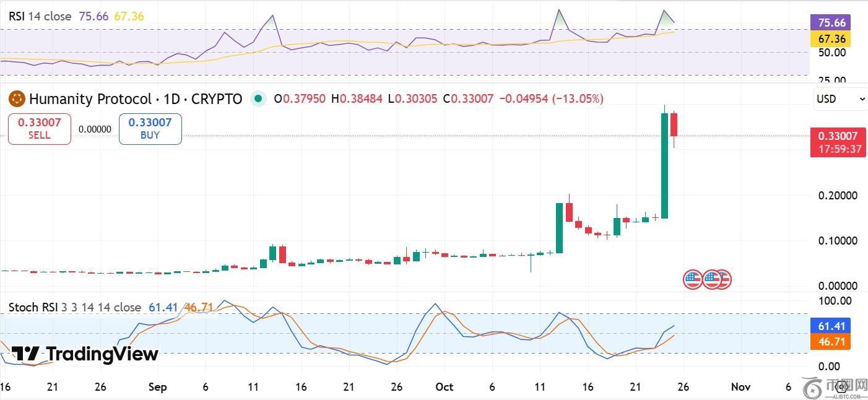Click the blue BUY 0.33007 button
This screenshot has height=400, width=868.
[150, 129]
